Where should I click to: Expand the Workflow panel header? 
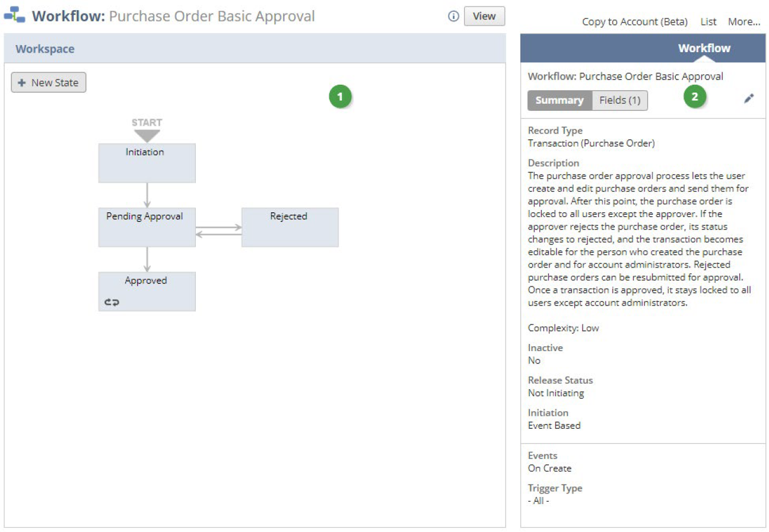(x=703, y=48)
